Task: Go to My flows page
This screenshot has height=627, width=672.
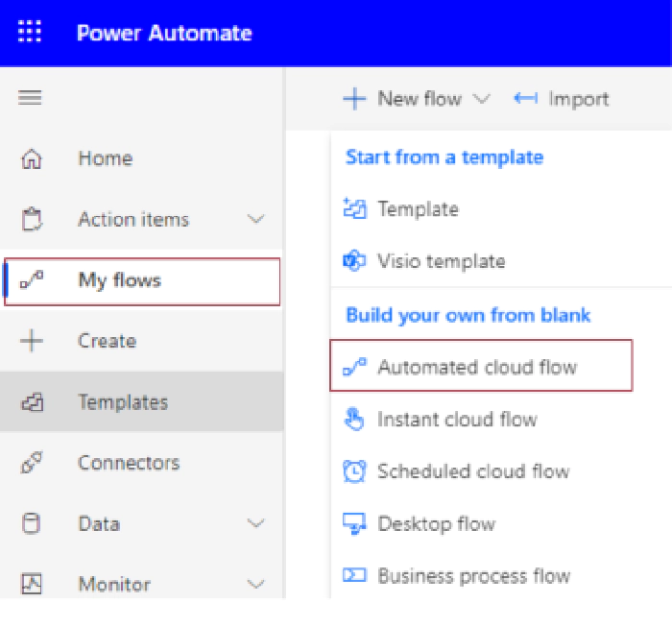Action: point(119,280)
